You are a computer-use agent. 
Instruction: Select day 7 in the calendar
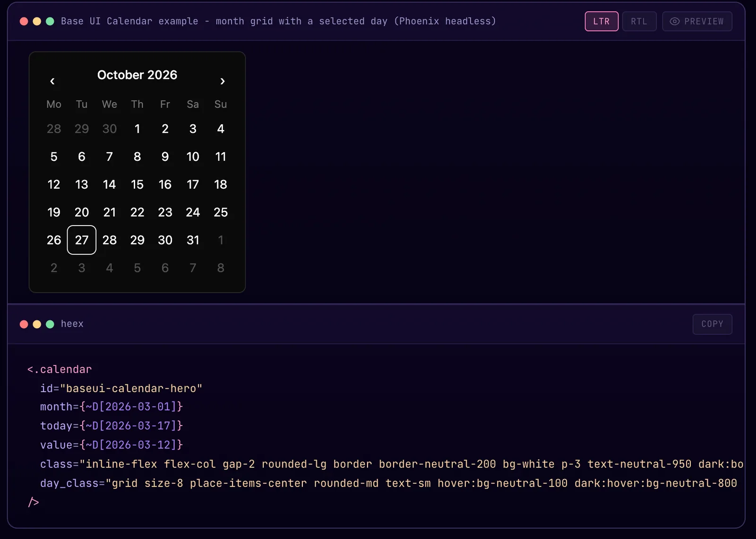(110, 157)
